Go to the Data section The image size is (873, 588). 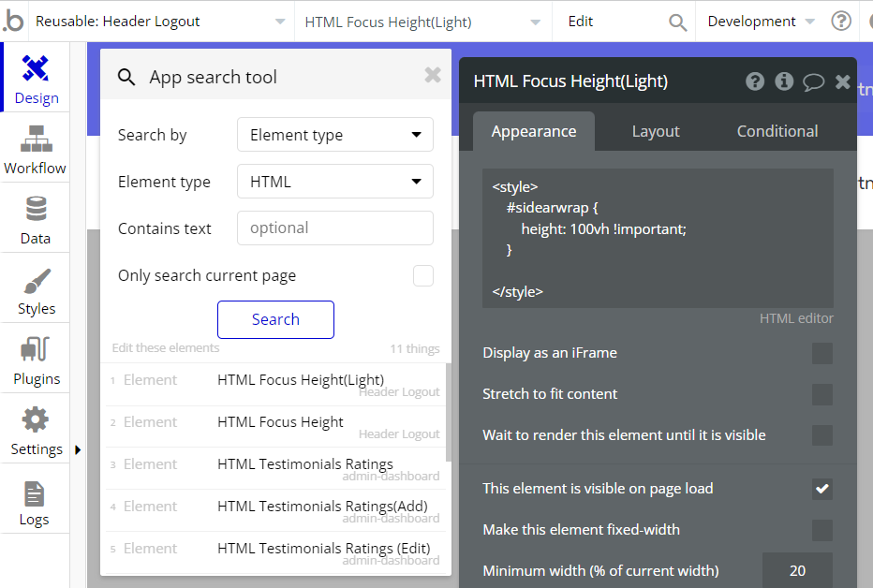click(x=36, y=218)
